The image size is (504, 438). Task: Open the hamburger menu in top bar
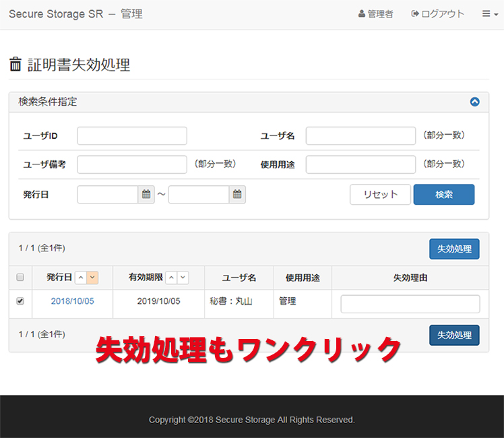490,14
